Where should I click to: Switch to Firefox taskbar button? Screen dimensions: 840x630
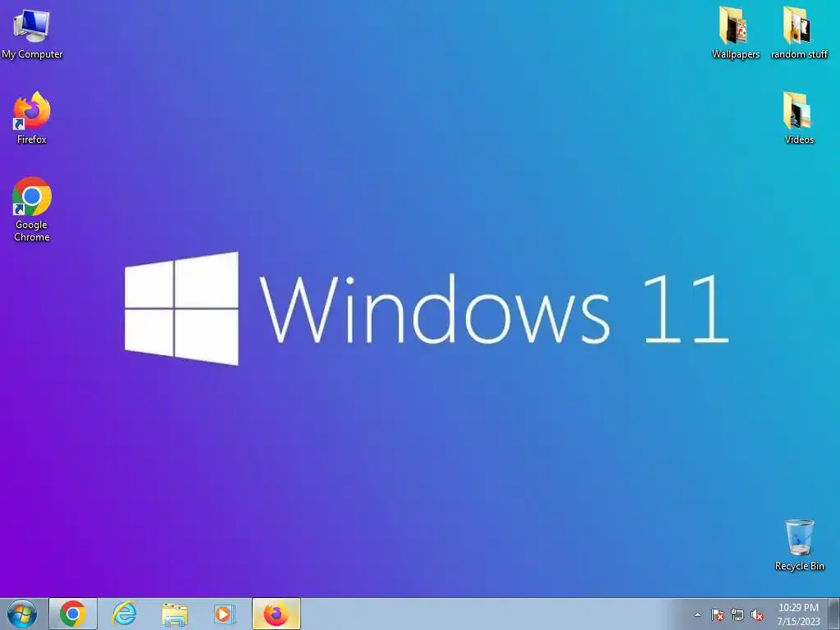tap(276, 614)
